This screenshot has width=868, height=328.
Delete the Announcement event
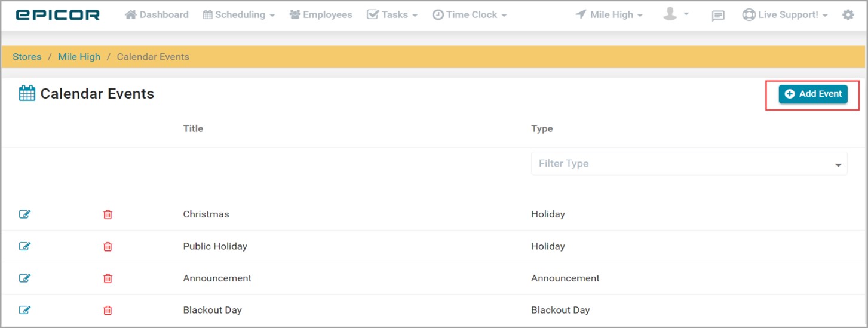coord(108,278)
